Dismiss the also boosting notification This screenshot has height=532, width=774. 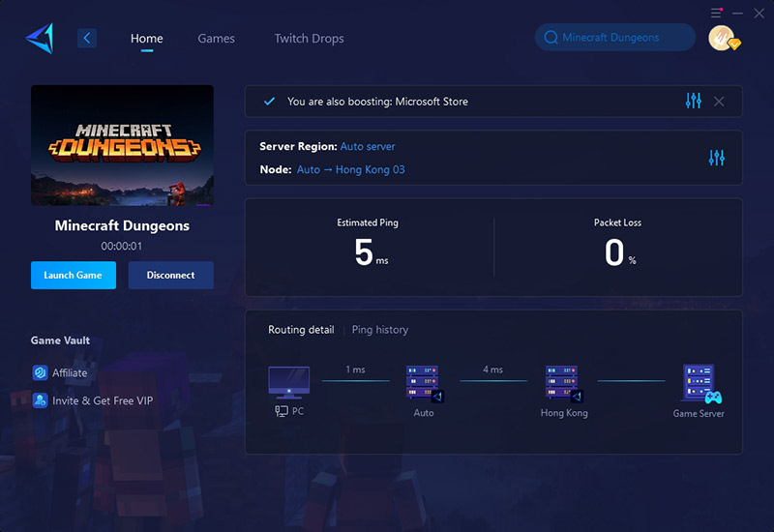coord(719,102)
